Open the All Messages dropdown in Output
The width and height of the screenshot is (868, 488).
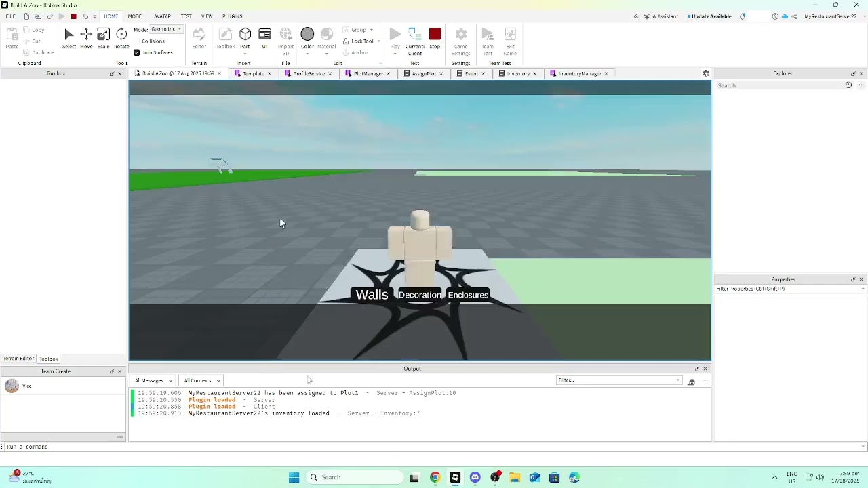pos(153,381)
